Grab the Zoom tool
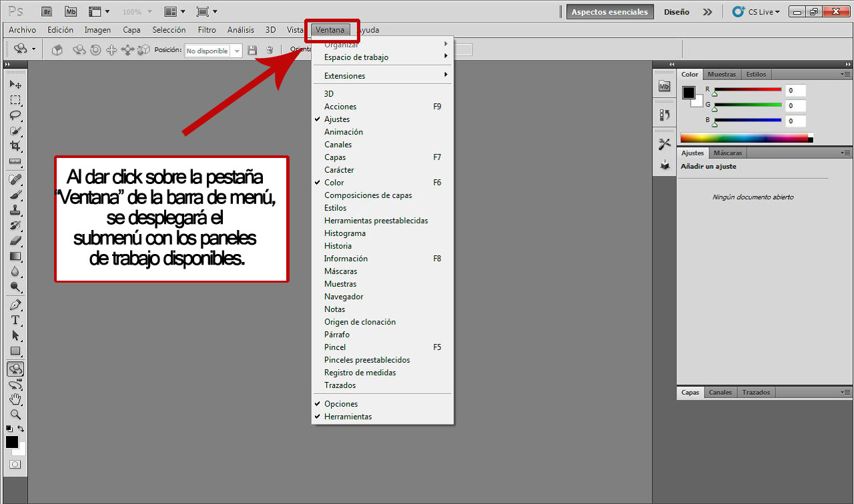Screen dimensions: 854x504 (x=15, y=414)
